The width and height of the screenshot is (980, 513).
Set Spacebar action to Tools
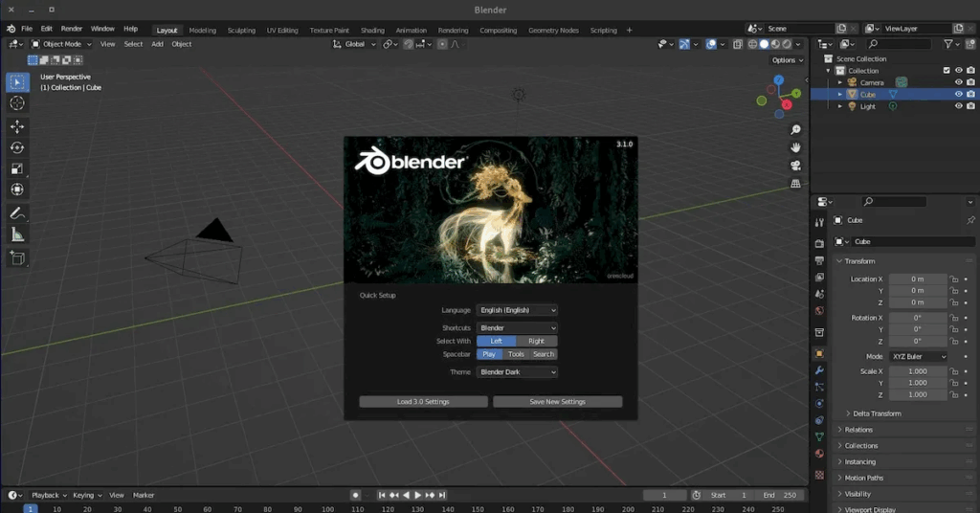(516, 354)
